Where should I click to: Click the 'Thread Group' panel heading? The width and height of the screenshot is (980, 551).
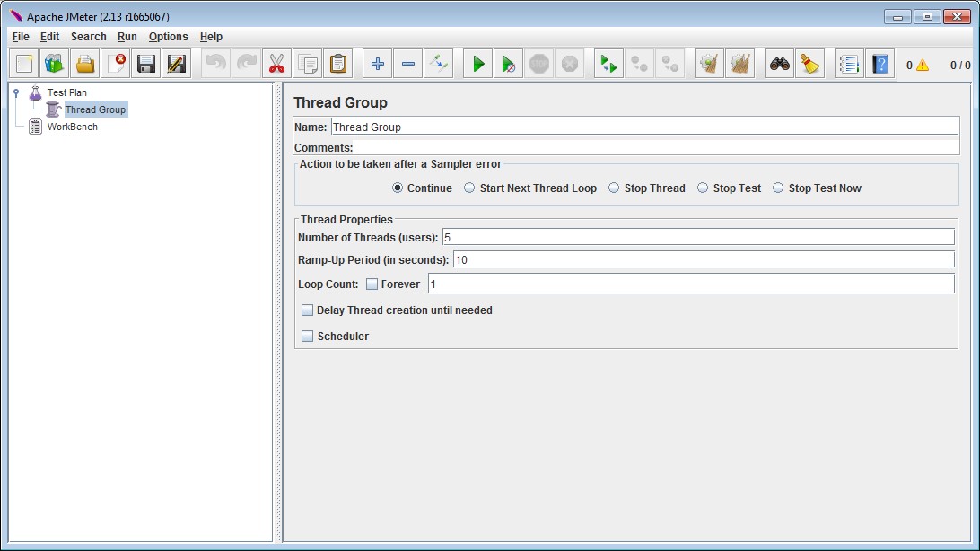[341, 102]
